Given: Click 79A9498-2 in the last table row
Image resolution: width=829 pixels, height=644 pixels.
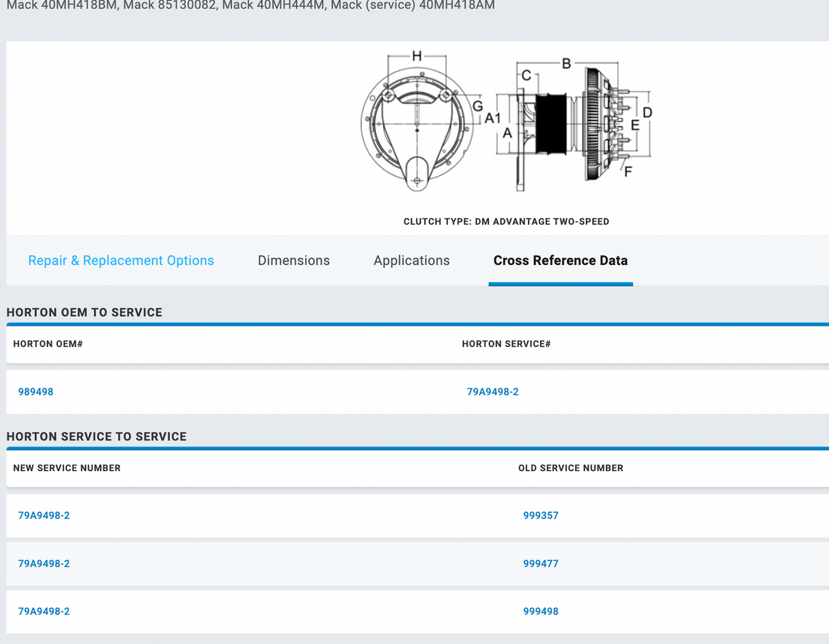Looking at the screenshot, I should point(44,611).
